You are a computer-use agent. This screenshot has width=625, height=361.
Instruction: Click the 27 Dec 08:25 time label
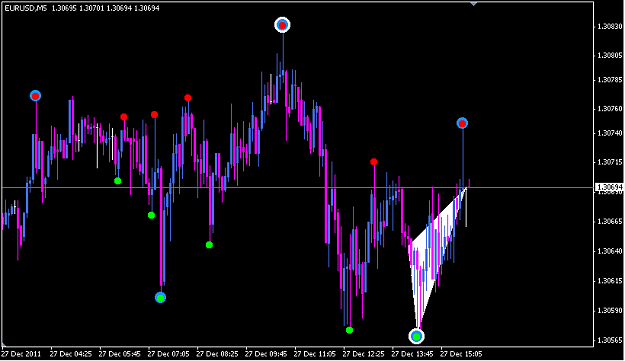(x=217, y=354)
